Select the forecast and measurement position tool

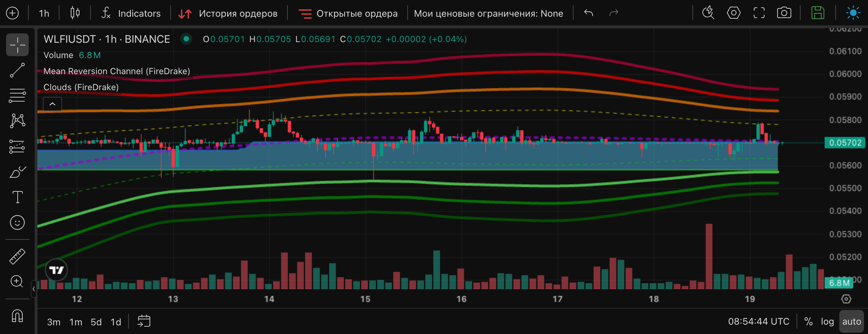tap(17, 147)
